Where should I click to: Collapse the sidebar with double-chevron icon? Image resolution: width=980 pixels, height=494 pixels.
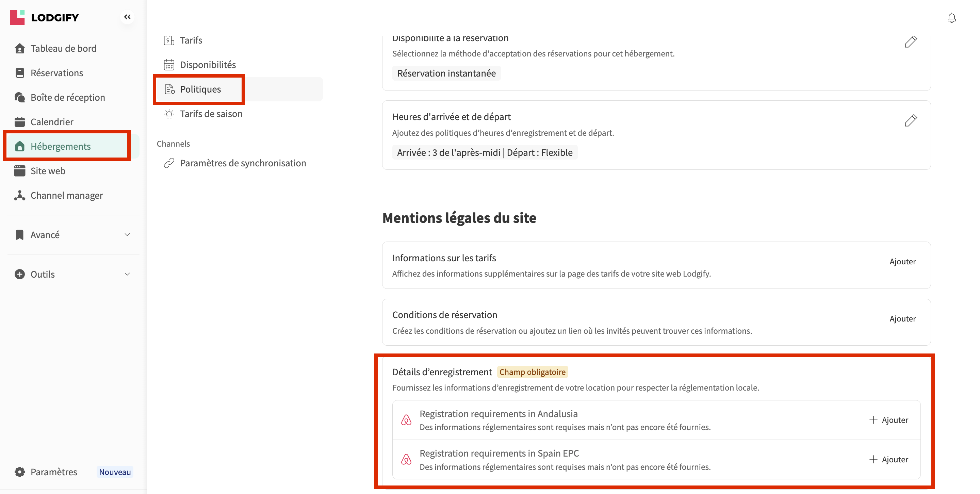coord(127,17)
